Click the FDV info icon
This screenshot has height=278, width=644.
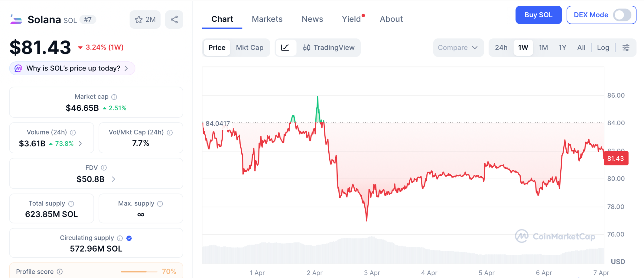tap(104, 168)
